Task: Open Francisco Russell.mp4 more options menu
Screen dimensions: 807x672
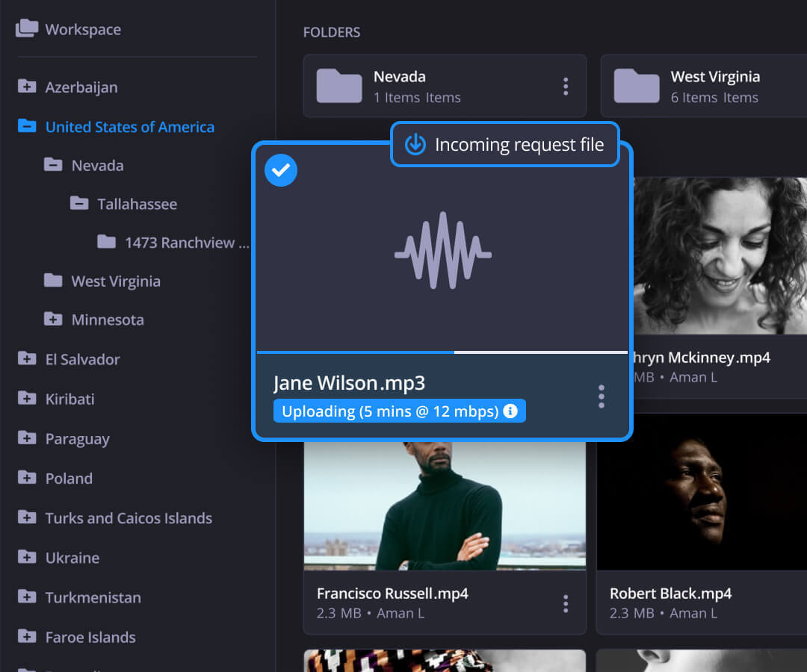Action: pyautogui.click(x=566, y=603)
